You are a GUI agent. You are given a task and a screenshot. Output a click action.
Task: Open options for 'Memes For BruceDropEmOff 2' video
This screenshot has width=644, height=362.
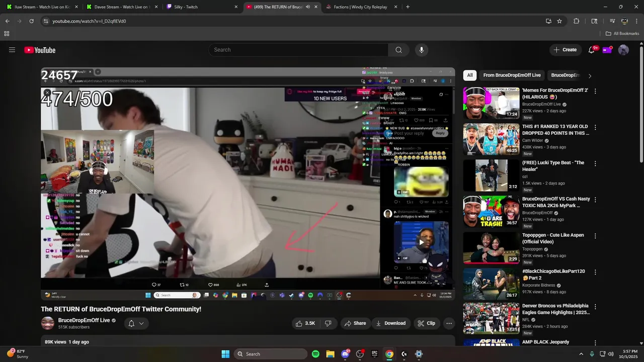595,92
